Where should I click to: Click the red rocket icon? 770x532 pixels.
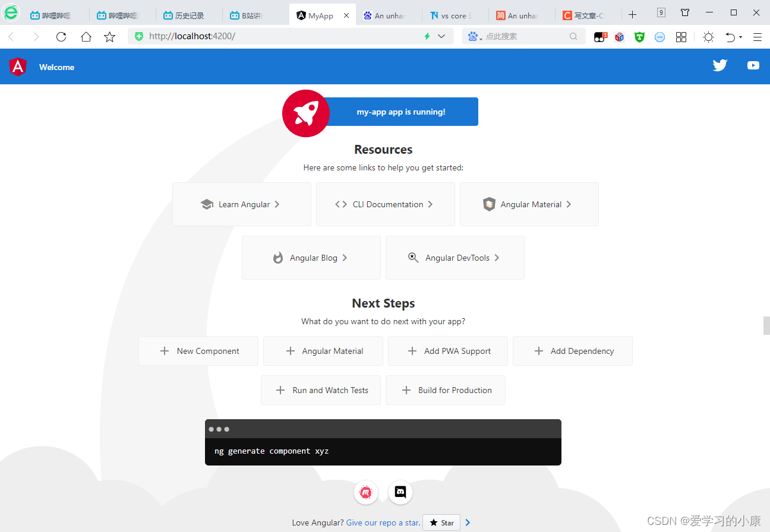click(x=306, y=113)
